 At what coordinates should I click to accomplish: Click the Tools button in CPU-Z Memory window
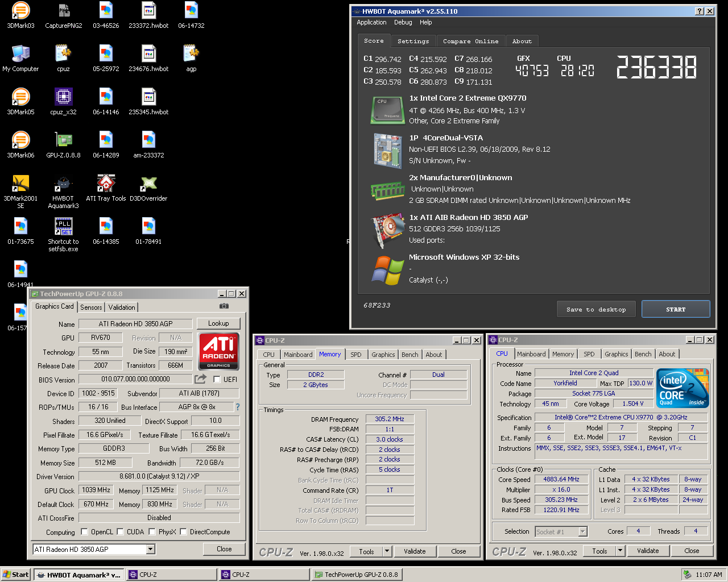tap(366, 551)
